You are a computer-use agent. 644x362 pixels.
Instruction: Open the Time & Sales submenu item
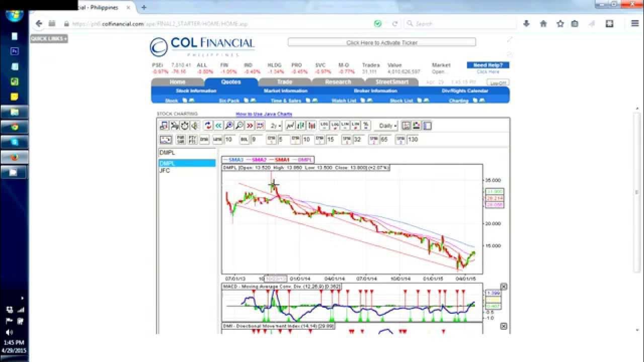click(x=286, y=101)
